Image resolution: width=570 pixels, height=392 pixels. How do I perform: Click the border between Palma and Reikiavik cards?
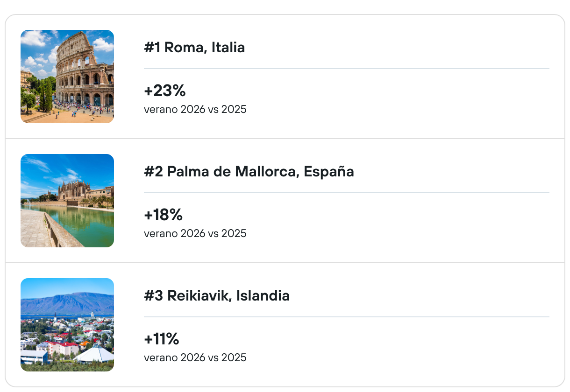[x=285, y=263]
